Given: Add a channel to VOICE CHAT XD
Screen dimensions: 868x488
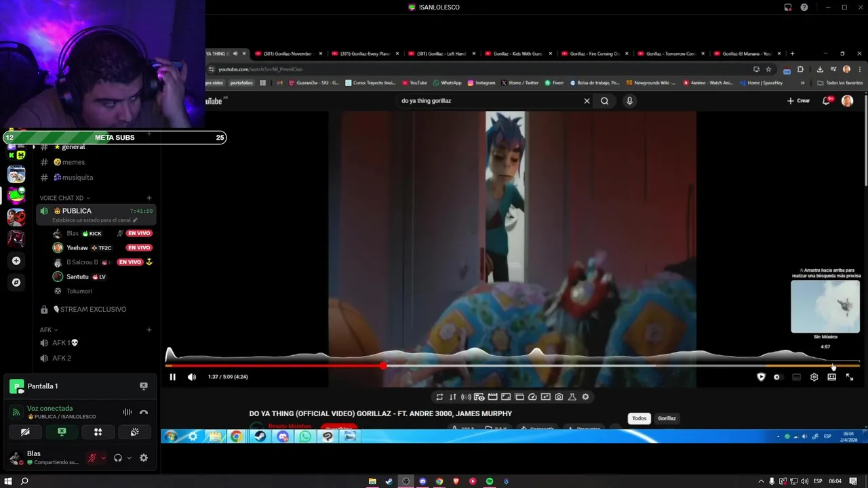Looking at the screenshot, I should coord(149,198).
